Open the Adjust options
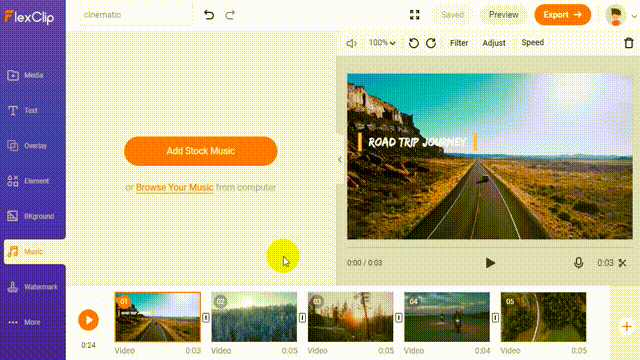This screenshot has width=640, height=360. click(494, 43)
